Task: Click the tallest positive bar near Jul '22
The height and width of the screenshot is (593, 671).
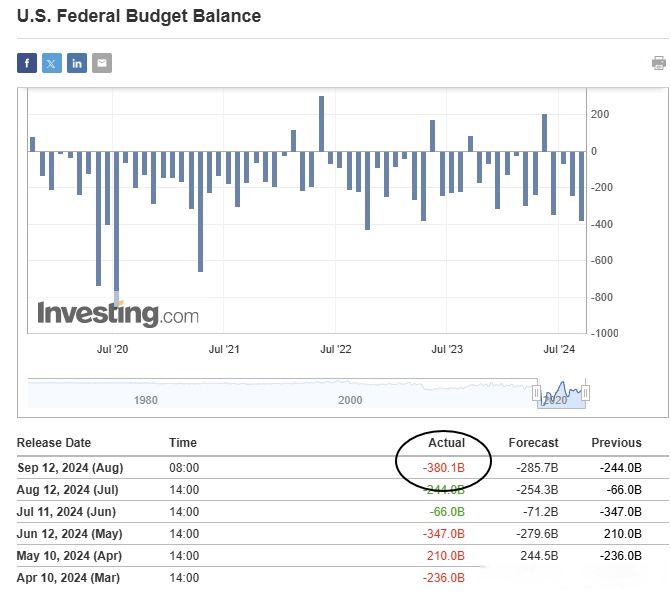Action: pos(321,123)
